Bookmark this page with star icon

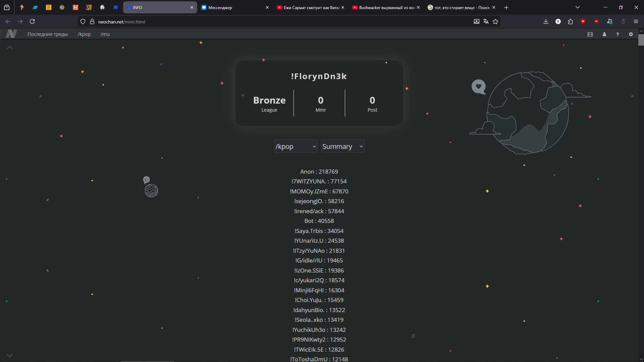click(495, 21)
